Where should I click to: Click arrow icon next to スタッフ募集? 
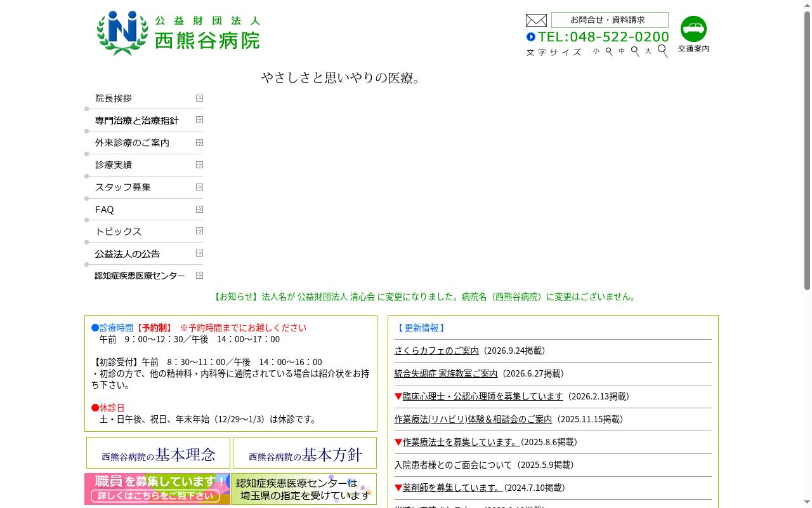point(199,187)
